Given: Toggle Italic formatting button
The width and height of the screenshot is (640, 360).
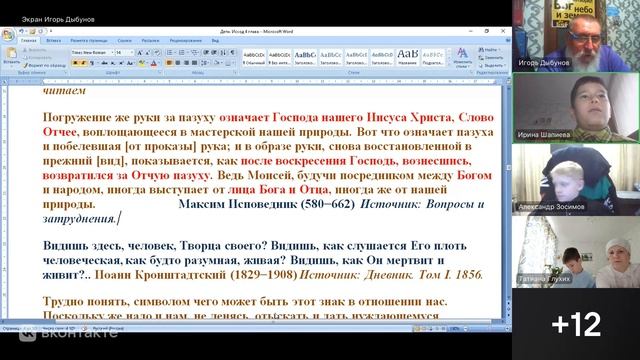Looking at the screenshot, I should click(83, 63).
